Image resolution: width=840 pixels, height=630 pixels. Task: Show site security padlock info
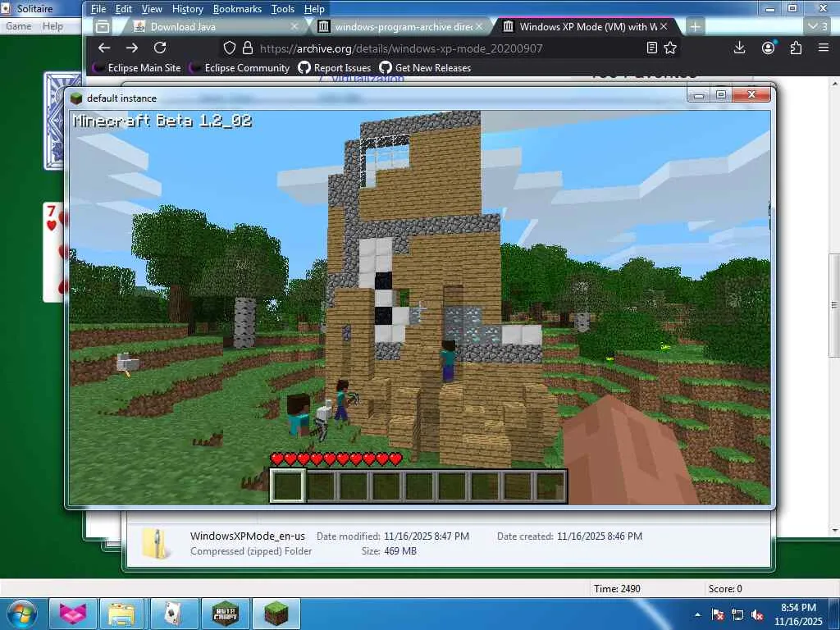[x=248, y=48]
